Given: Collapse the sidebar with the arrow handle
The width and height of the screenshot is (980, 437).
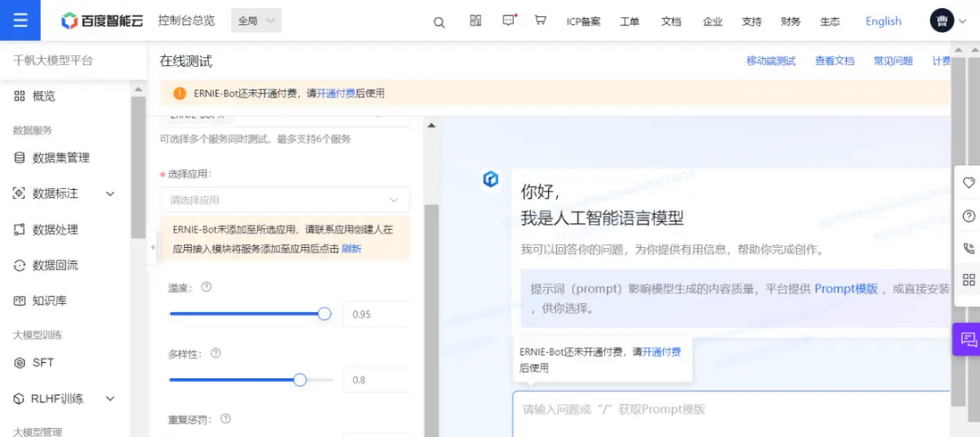Looking at the screenshot, I should click(153, 248).
